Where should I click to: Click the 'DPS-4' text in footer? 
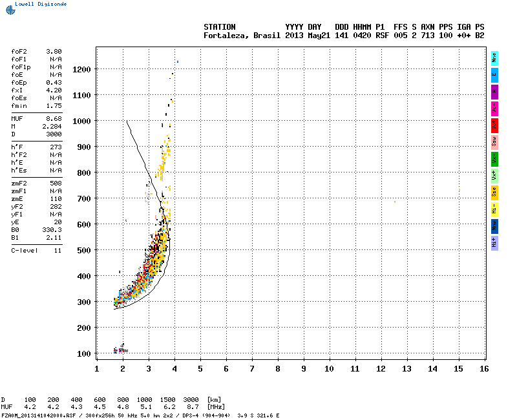[x=189, y=415]
